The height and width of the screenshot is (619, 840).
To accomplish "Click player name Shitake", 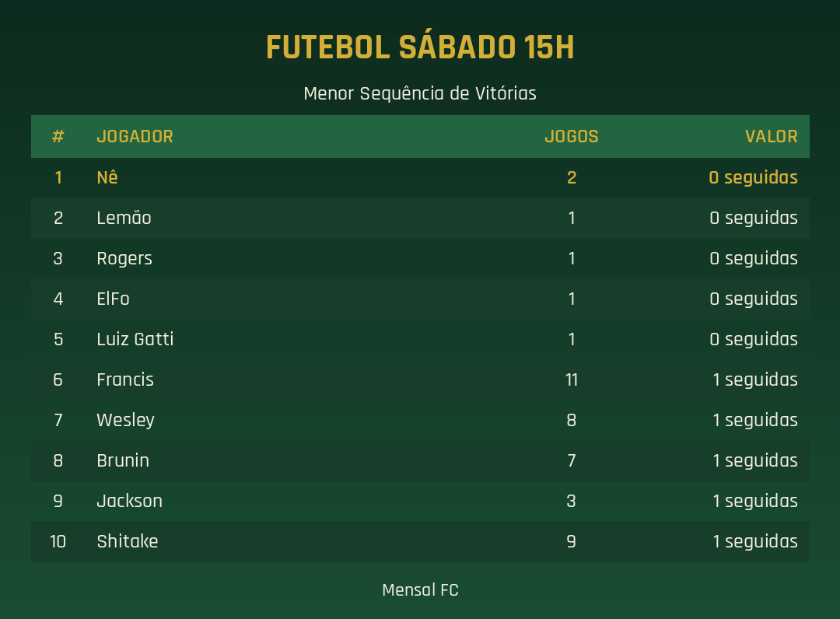I will click(128, 541).
